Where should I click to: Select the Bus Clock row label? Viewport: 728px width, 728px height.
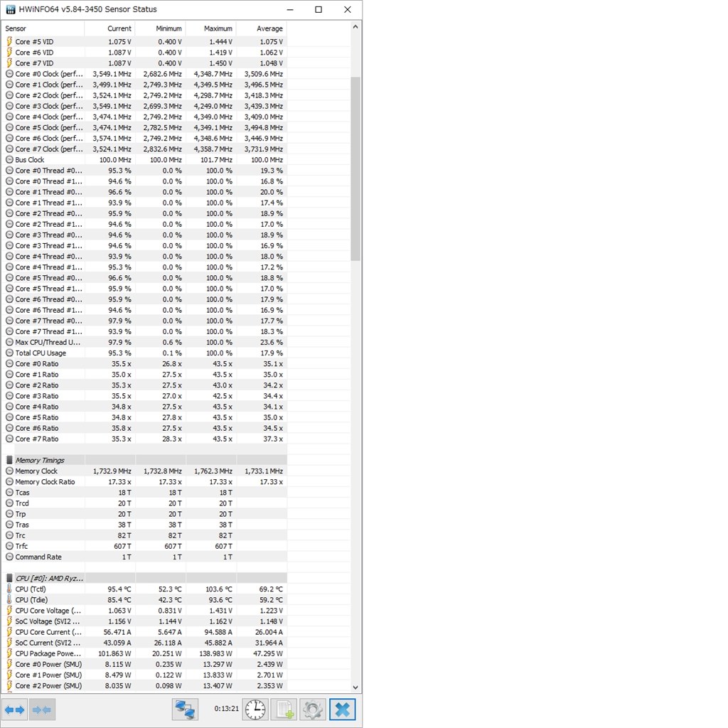pos(30,160)
